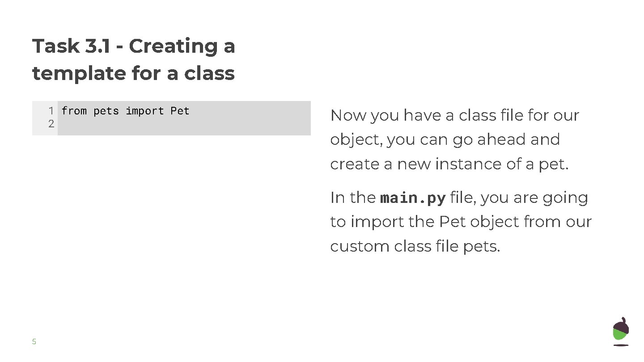This screenshot has width=644, height=362.
Task: Click line number 1 in code gutter
Action: [x=51, y=111]
